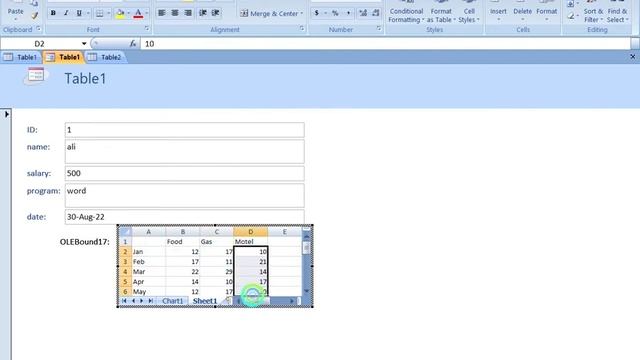Click the vertical scrollbar down arrow in spreadsheet
The width and height of the screenshot is (640, 360).
coord(307,291)
